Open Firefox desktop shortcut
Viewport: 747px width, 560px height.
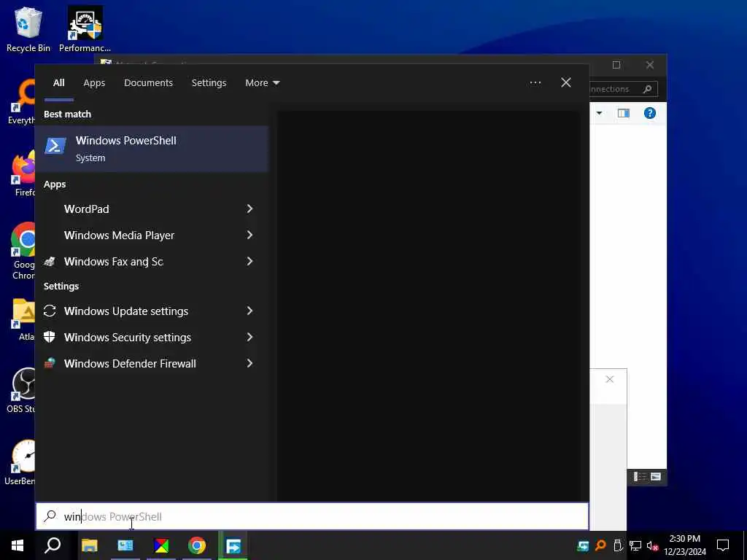click(x=22, y=174)
